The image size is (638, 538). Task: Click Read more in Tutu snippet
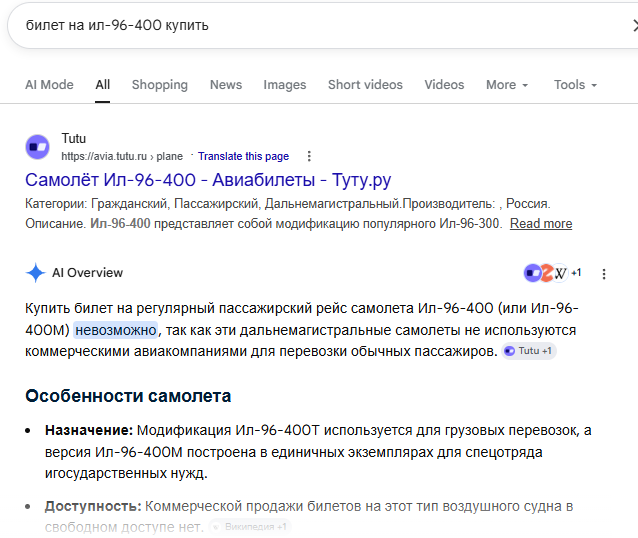(541, 223)
